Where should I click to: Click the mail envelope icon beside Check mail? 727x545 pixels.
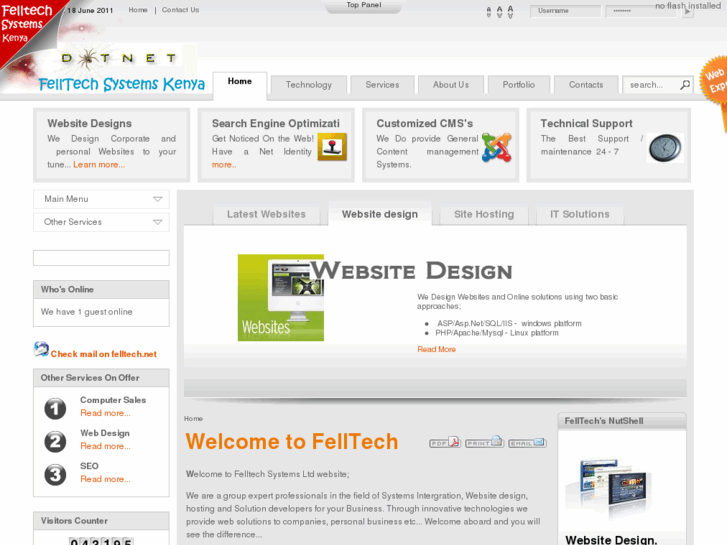41,349
